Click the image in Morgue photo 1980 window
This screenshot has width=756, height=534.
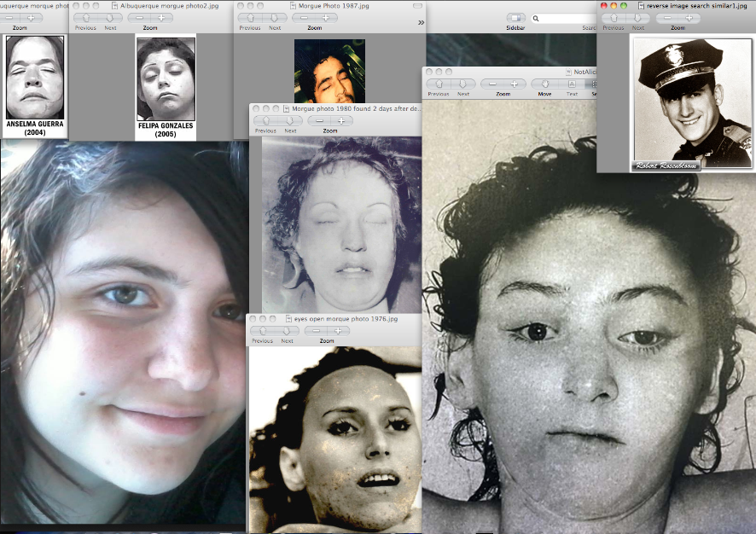341,224
